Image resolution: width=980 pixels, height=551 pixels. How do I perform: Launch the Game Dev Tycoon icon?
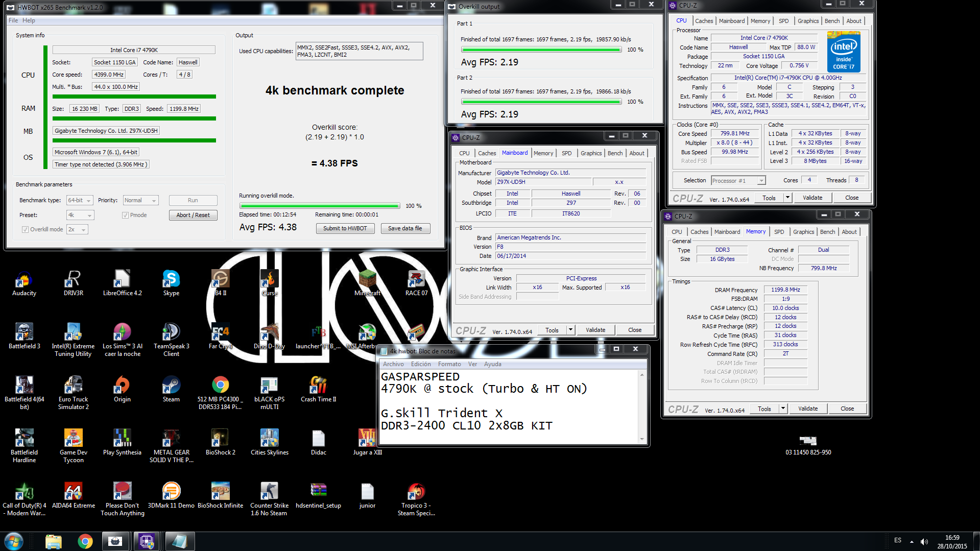click(74, 446)
